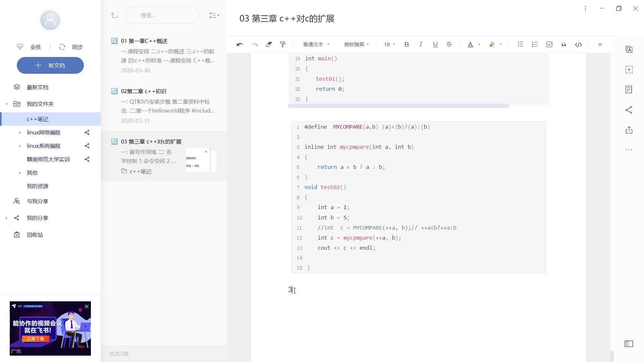This screenshot has height=362, width=644.
Task: Select the clear formatting eraser icon
Action: (x=269, y=44)
